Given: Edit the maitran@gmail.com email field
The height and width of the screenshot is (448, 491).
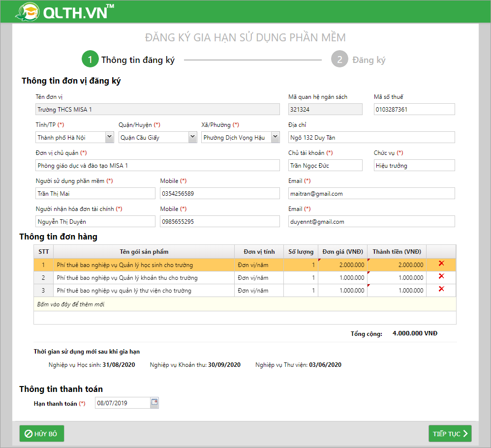Looking at the screenshot, I should click(371, 193).
